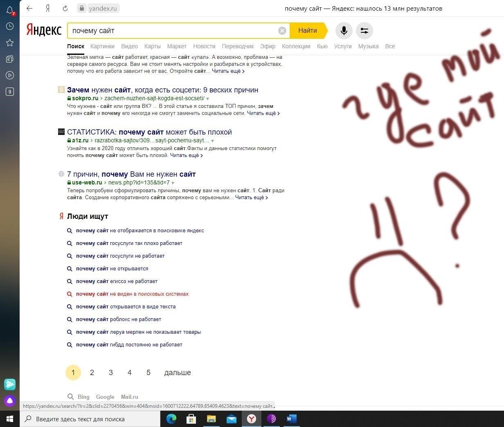This screenshot has width=504, height=427.
Task: Select suggestion госуслуги так плохо работает
Action: [x=129, y=243]
